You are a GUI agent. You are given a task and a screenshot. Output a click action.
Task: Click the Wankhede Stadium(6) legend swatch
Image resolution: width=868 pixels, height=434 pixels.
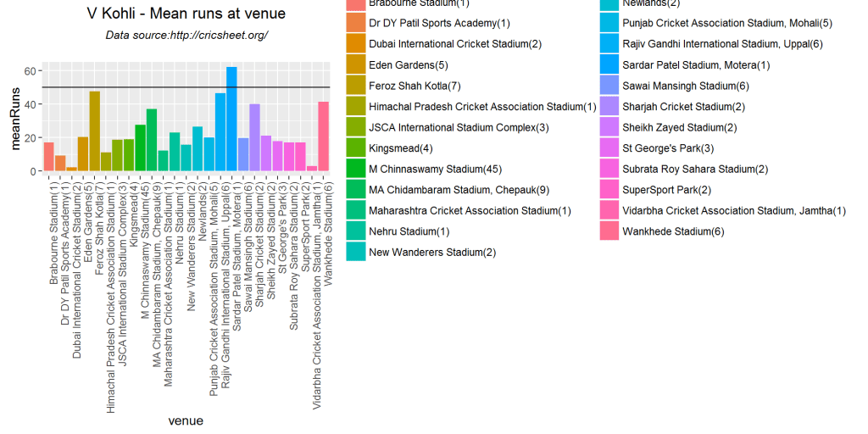click(609, 231)
